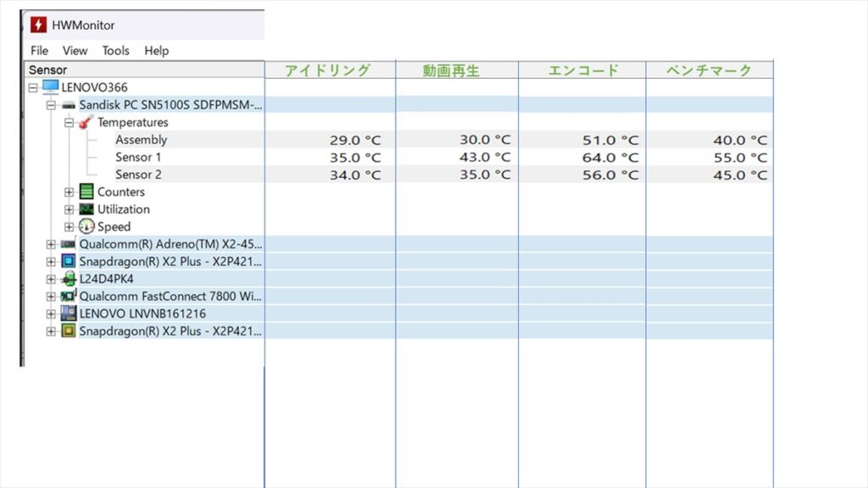Expand the Utilization group
The width and height of the screenshot is (868, 488).
[x=69, y=209]
